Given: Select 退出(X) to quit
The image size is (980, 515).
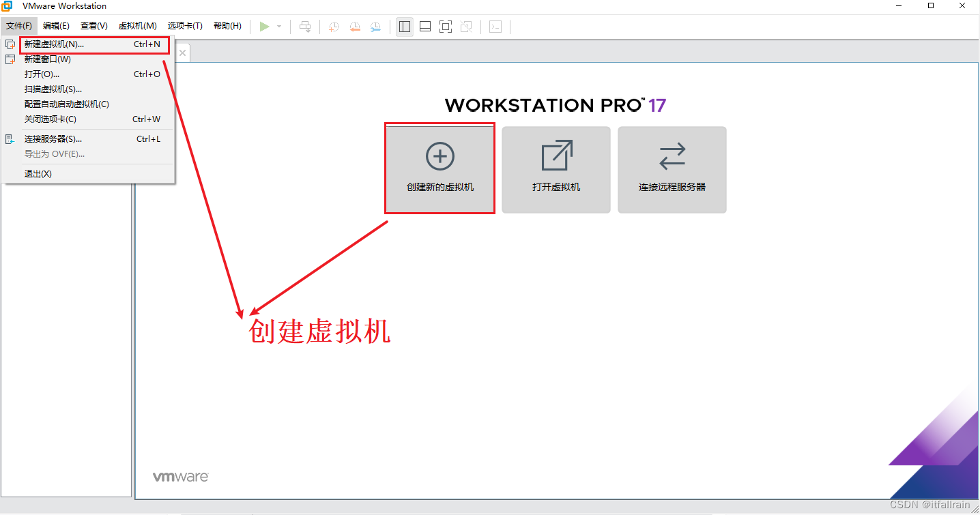Looking at the screenshot, I should 88,174.
